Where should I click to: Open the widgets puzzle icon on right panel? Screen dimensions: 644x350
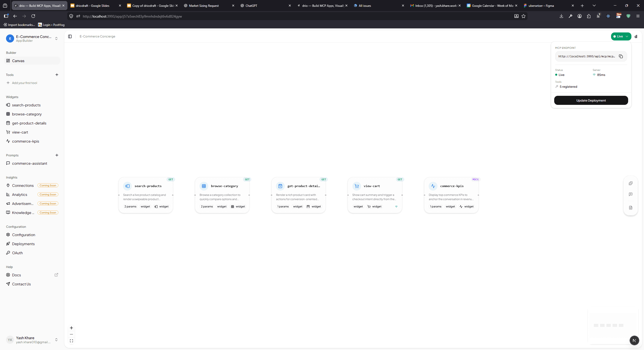[x=631, y=183]
